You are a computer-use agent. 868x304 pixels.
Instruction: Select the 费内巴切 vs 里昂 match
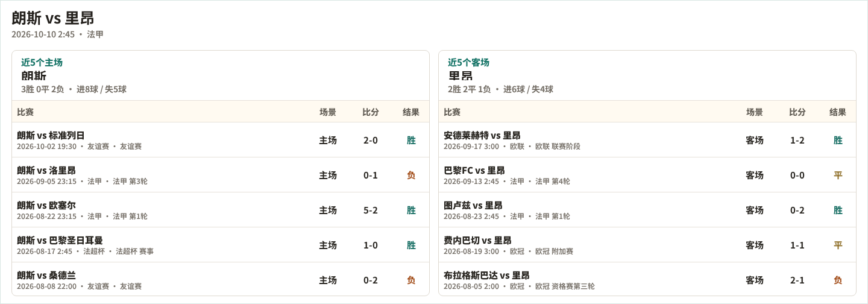coord(647,245)
